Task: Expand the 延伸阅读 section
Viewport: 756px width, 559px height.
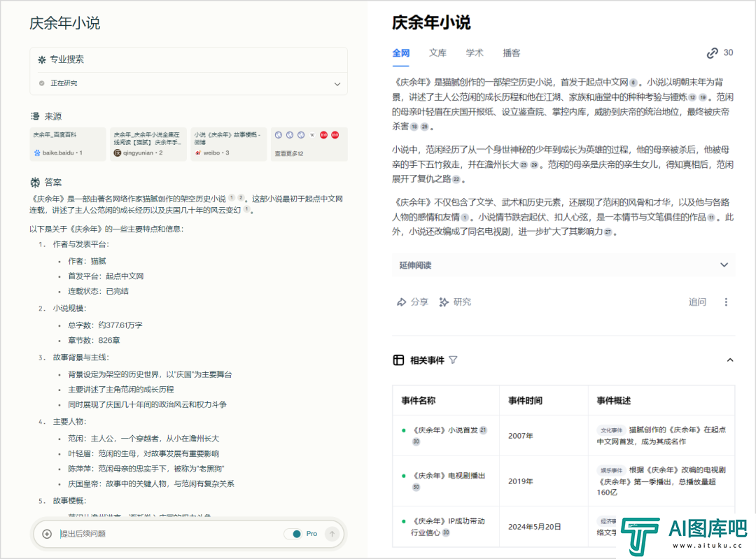Action: coord(724,265)
